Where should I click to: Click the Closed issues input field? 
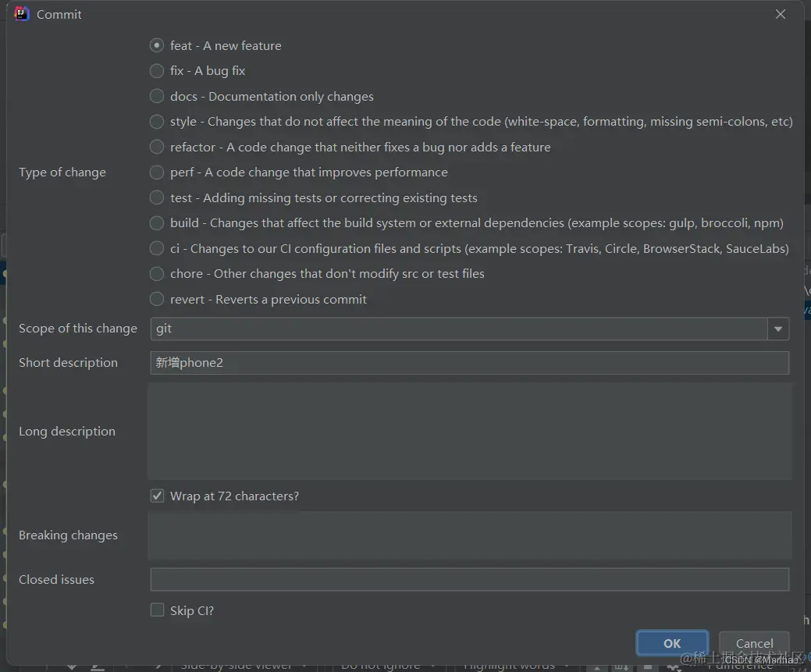click(x=470, y=579)
